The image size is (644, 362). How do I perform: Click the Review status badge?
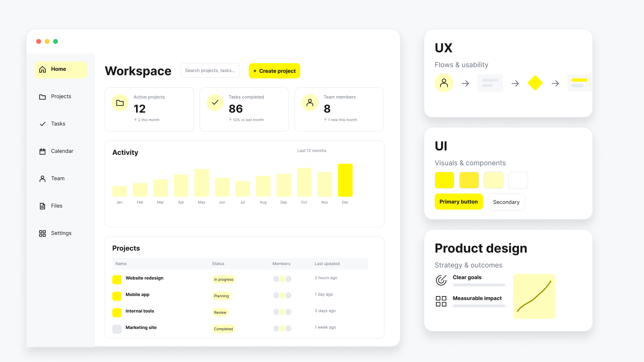[x=220, y=313]
